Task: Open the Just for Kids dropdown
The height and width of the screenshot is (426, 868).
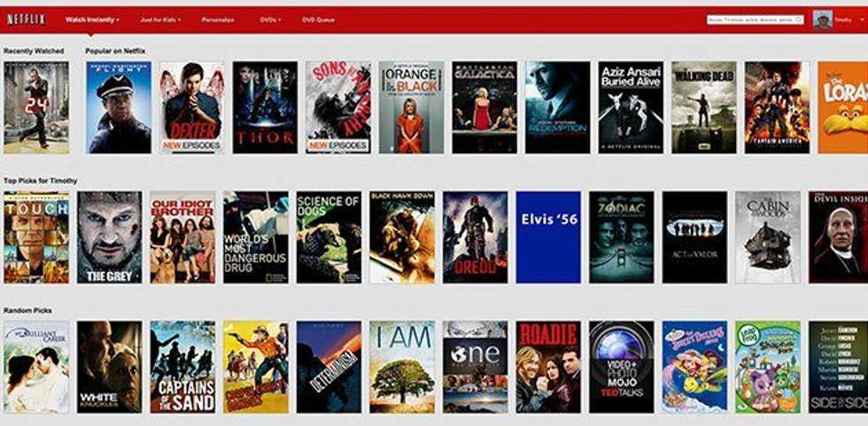Action: (159, 19)
